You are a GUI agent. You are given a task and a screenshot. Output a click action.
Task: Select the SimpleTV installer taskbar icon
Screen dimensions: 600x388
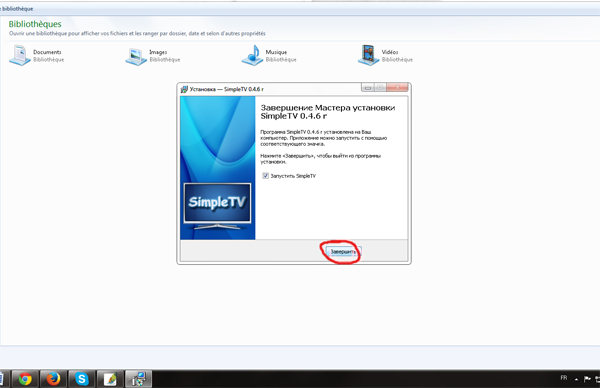[139, 379]
